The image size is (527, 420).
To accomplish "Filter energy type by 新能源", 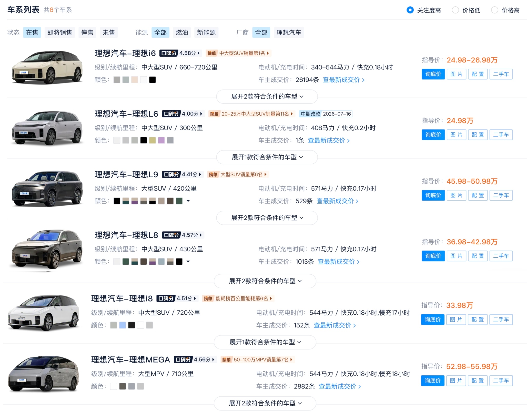I will (206, 32).
